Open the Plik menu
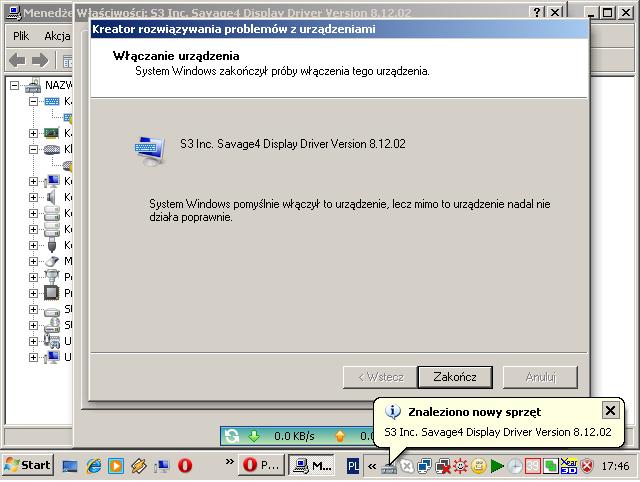The image size is (640, 482). [x=21, y=36]
